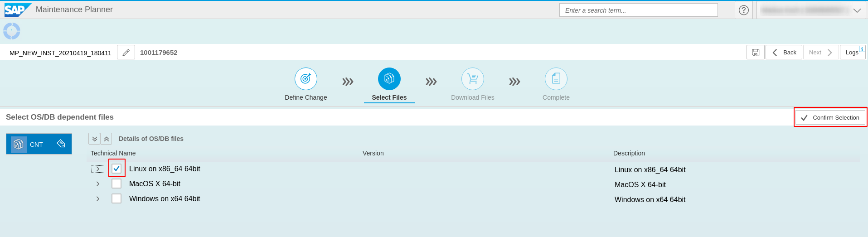Open the user account dropdown
Screen dimensions: 868x237
[x=811, y=10]
